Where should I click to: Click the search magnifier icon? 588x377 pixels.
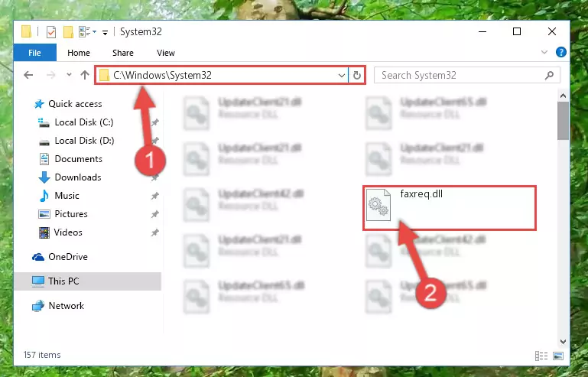click(549, 76)
